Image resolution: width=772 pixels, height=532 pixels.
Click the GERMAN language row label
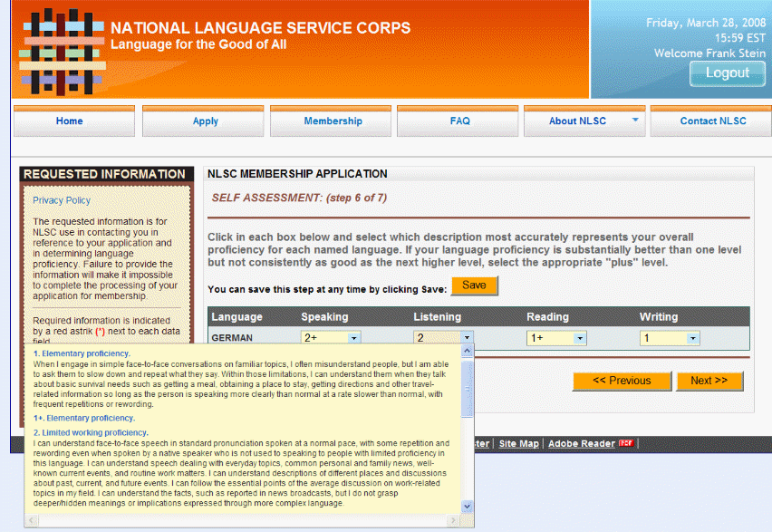coord(232,338)
